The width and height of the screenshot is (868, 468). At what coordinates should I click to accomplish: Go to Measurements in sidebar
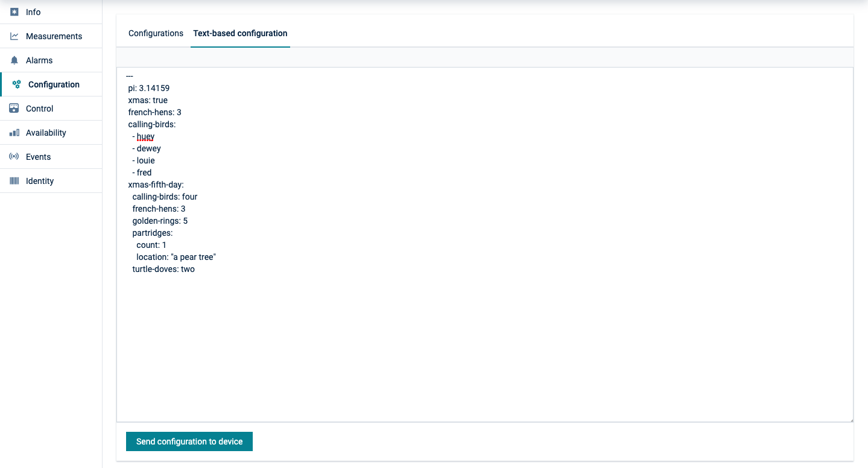tap(51, 36)
